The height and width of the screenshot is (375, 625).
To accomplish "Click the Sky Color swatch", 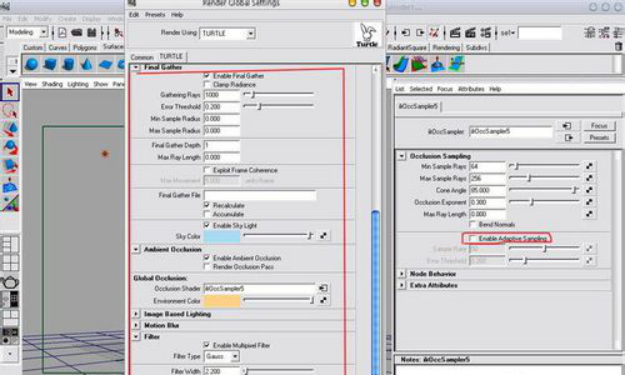I will [222, 236].
